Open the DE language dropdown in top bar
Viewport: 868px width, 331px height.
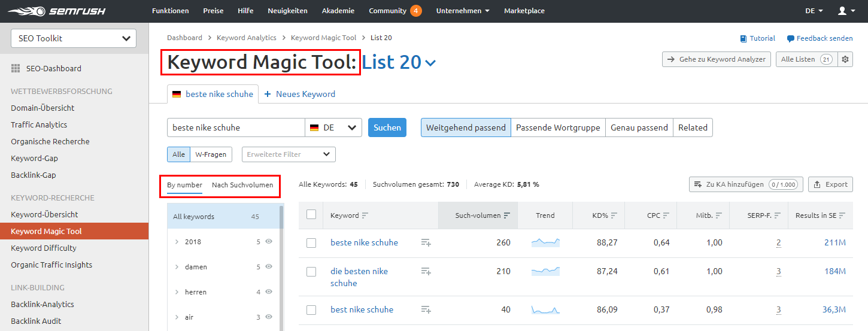pos(814,11)
